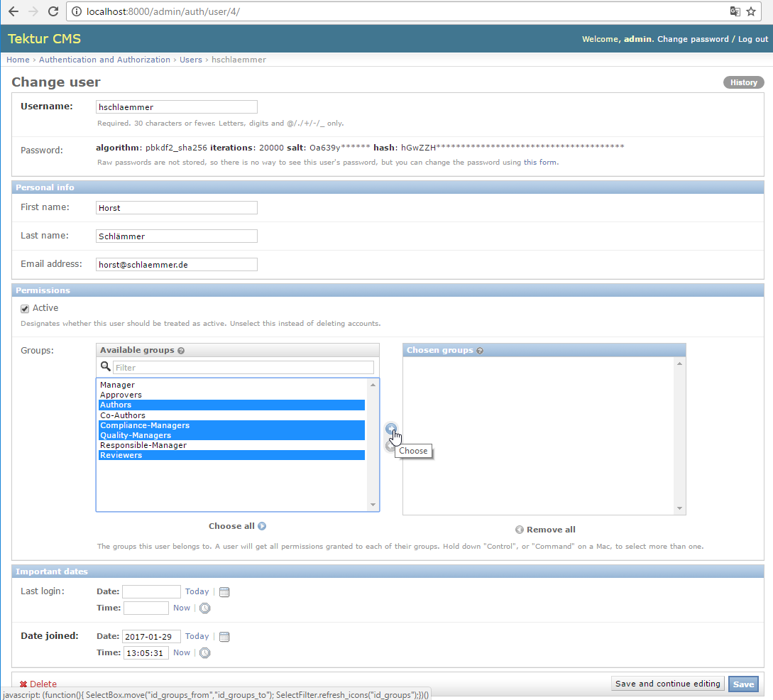The image size is (773, 700).
Task: Open clock icon for Last login time
Action: (204, 608)
